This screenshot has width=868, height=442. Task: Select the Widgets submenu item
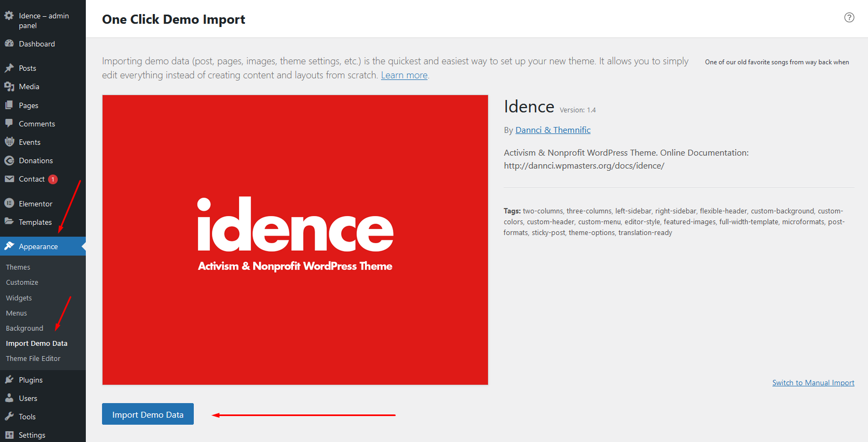click(19, 298)
